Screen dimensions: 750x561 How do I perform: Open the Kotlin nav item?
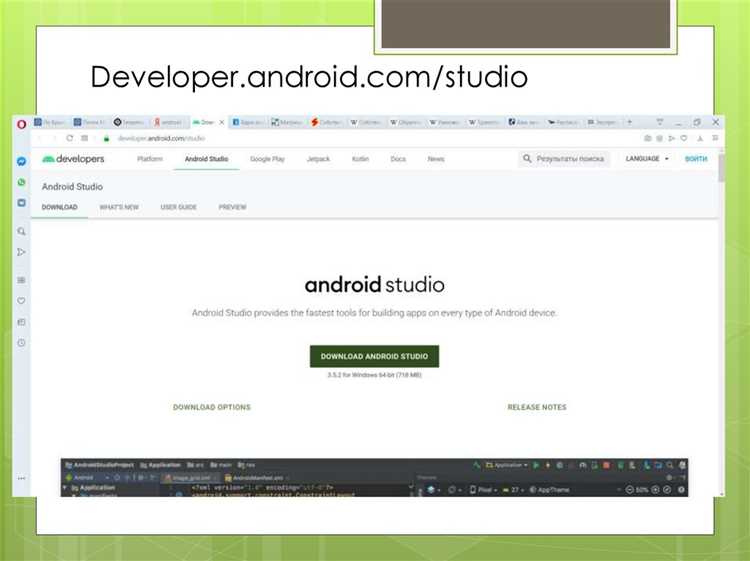(x=360, y=159)
